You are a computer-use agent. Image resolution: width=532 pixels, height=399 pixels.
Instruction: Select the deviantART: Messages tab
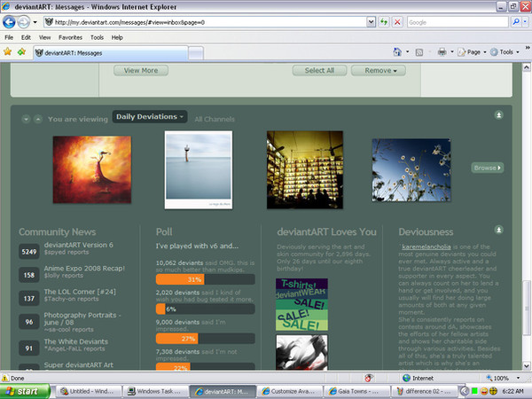click(111, 53)
